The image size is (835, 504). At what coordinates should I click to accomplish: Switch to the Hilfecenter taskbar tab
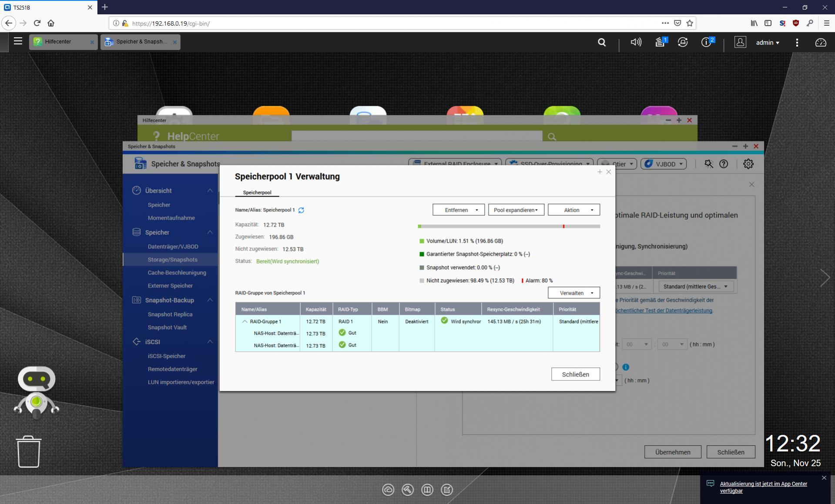pyautogui.click(x=64, y=42)
